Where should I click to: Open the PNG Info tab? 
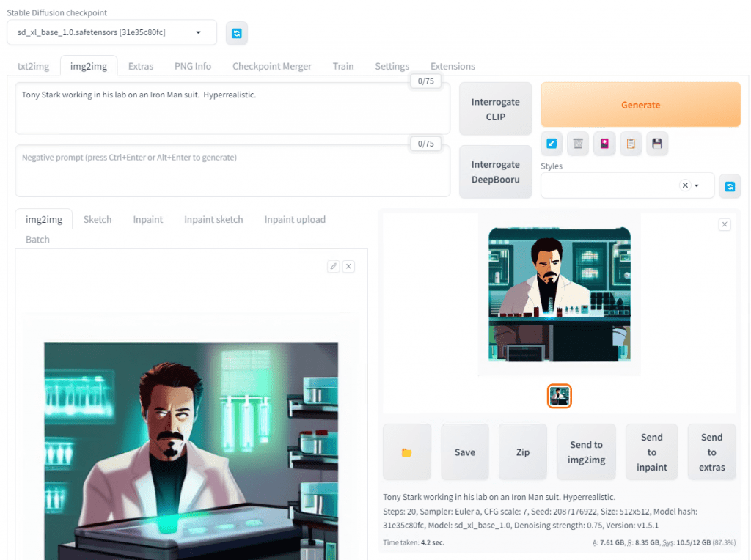point(193,66)
